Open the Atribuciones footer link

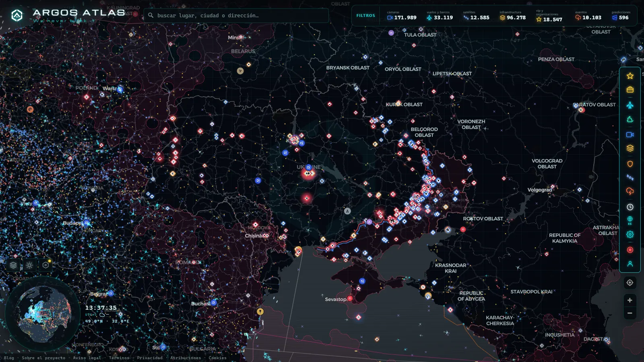click(186, 358)
